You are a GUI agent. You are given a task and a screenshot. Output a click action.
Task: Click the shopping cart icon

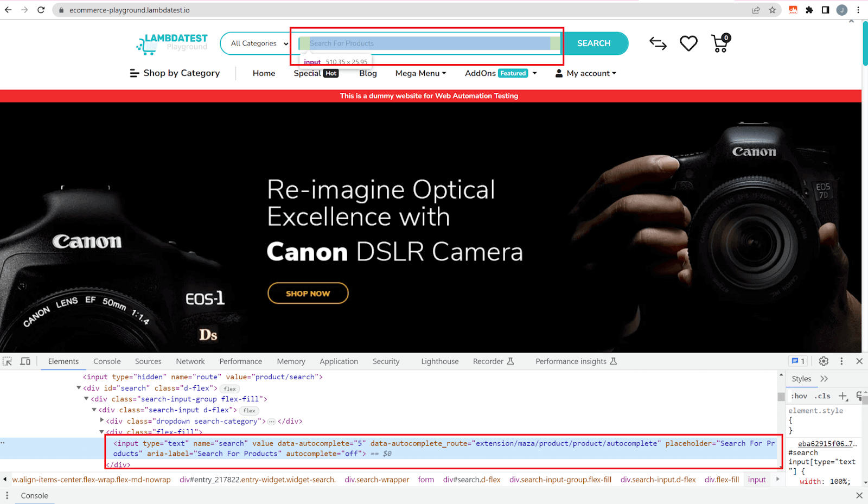720,43
